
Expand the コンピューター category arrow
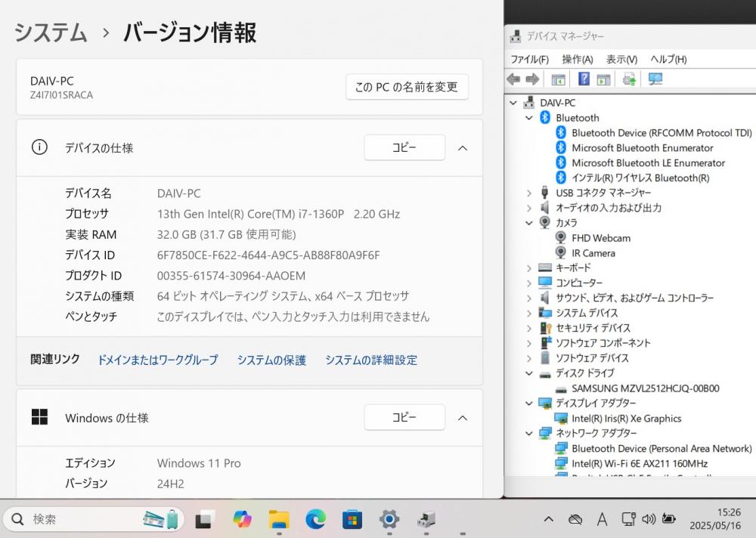tap(529, 283)
